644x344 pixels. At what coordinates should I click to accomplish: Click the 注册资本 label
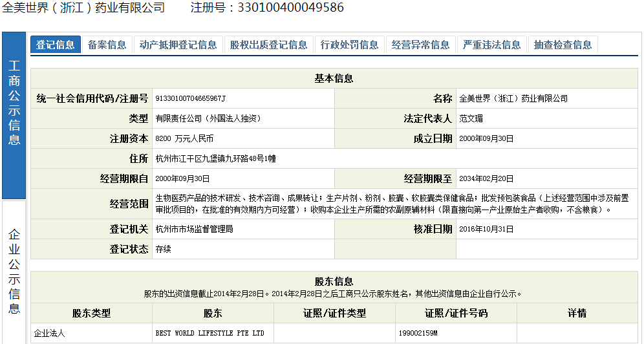click(129, 139)
